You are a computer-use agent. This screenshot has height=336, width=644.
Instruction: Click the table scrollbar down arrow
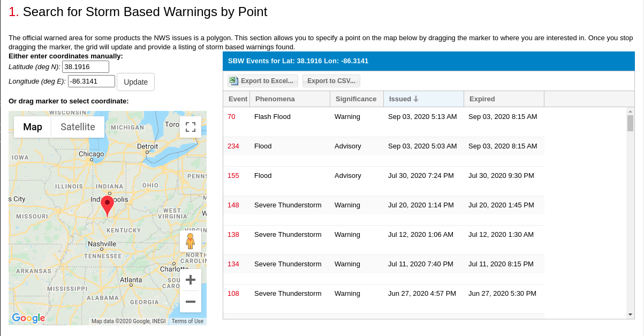630,315
